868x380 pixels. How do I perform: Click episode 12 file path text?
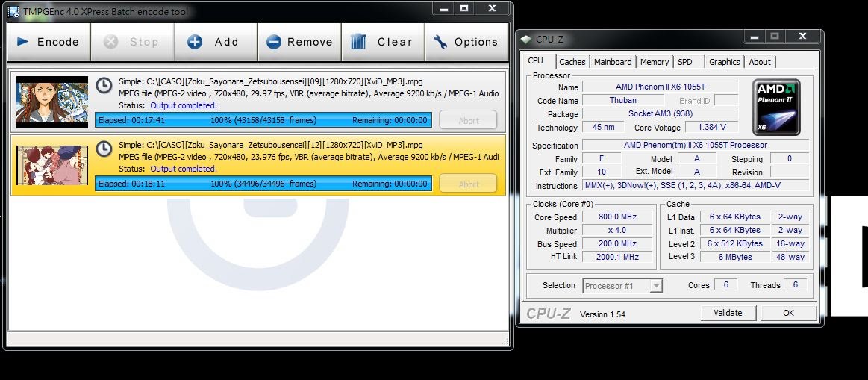pyautogui.click(x=271, y=145)
